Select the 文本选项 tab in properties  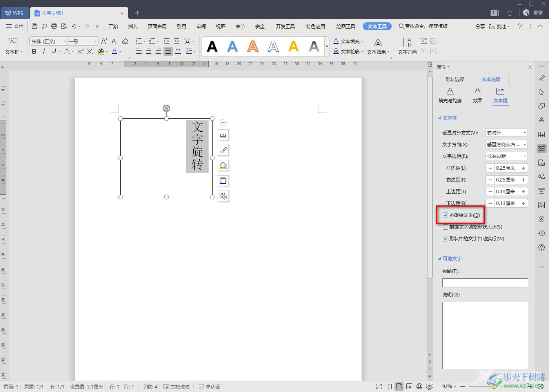click(491, 80)
